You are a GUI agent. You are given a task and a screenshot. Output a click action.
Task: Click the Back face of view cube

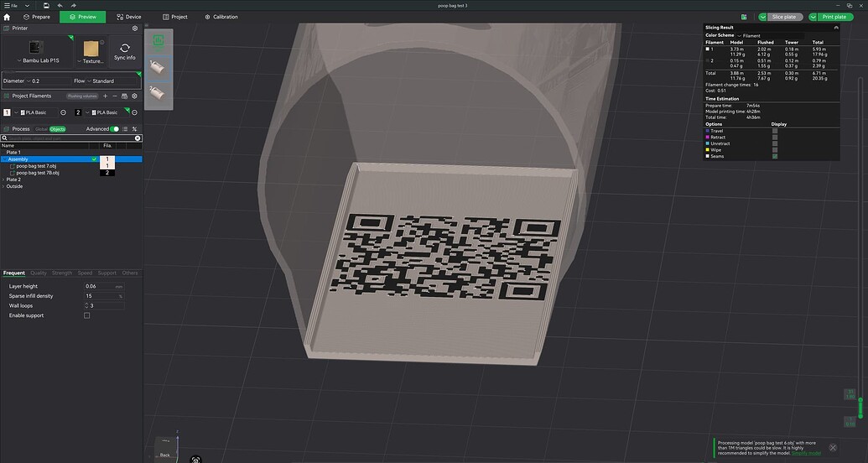pyautogui.click(x=165, y=455)
